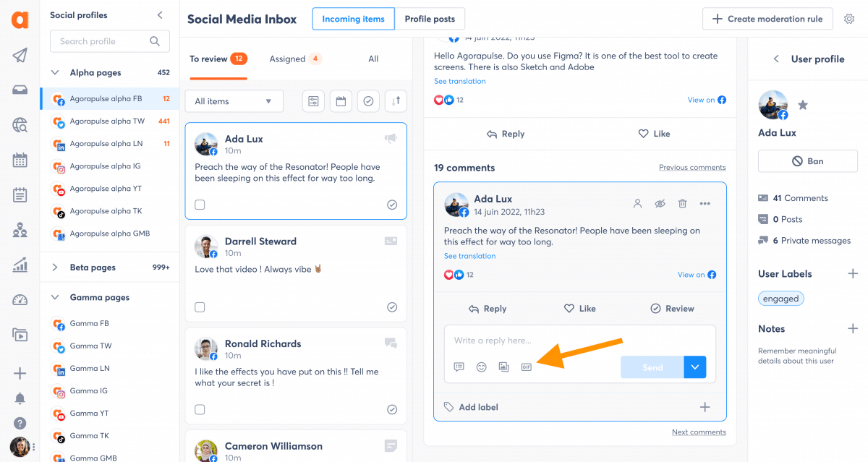Click the sort order arrows icon
Image resolution: width=868 pixels, height=462 pixels.
coord(396,101)
